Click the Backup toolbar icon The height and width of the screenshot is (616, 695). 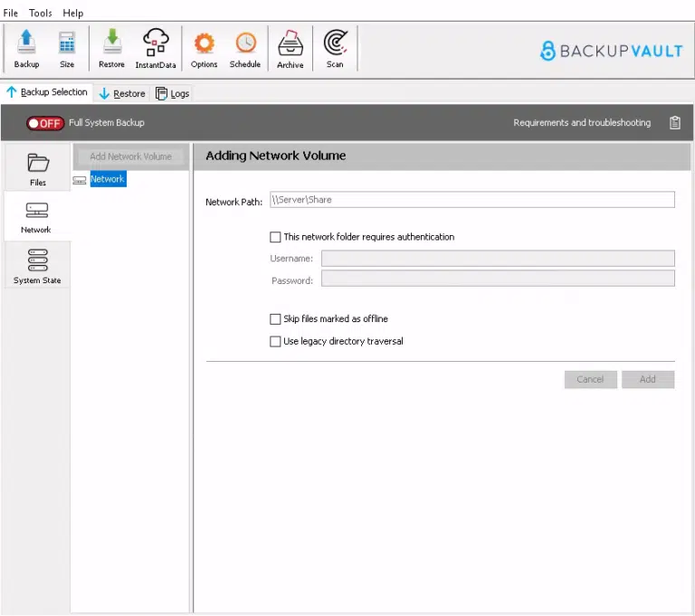tap(26, 48)
